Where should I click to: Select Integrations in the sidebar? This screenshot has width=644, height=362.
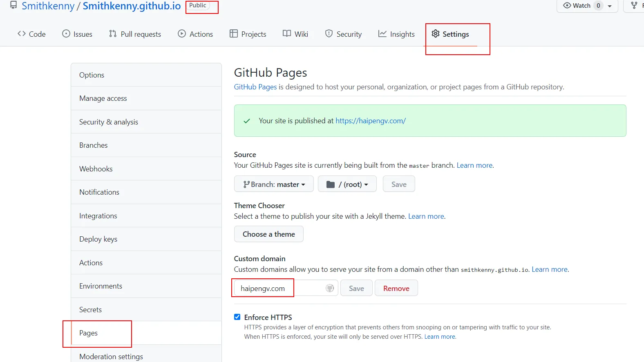[x=146, y=216]
